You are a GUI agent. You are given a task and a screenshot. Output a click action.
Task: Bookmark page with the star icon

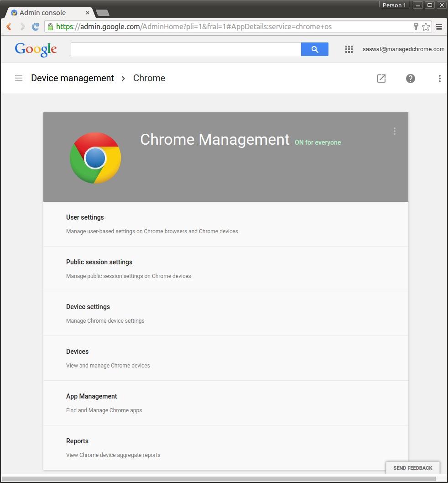point(426,26)
